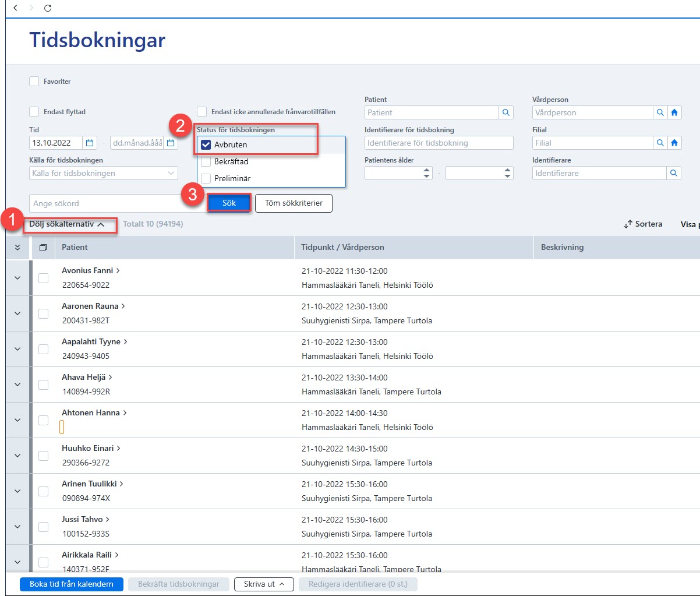Click the Sortera label
The image size is (700, 596).
click(649, 224)
